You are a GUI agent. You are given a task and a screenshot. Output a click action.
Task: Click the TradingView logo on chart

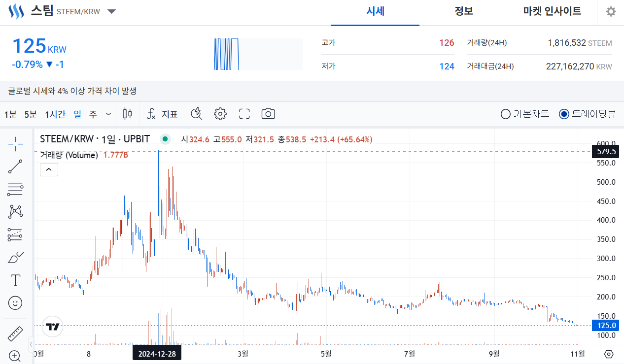coord(53,326)
